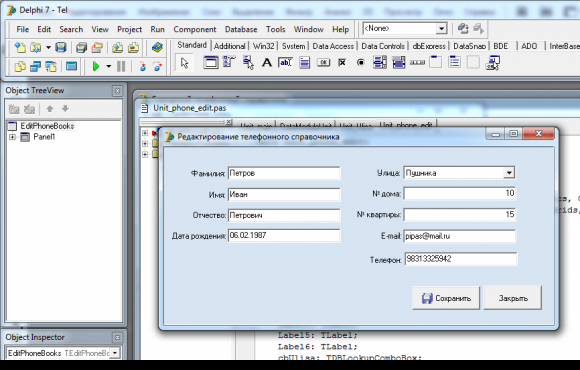Viewport: 580px width, 370px height.
Task: Open the Component menu
Action: coord(195,29)
